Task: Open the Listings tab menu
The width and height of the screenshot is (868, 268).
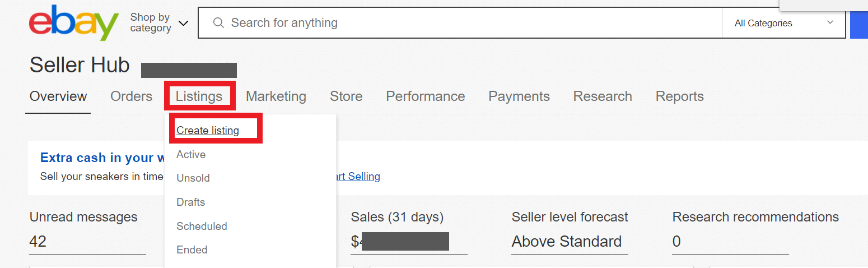Action: point(199,96)
